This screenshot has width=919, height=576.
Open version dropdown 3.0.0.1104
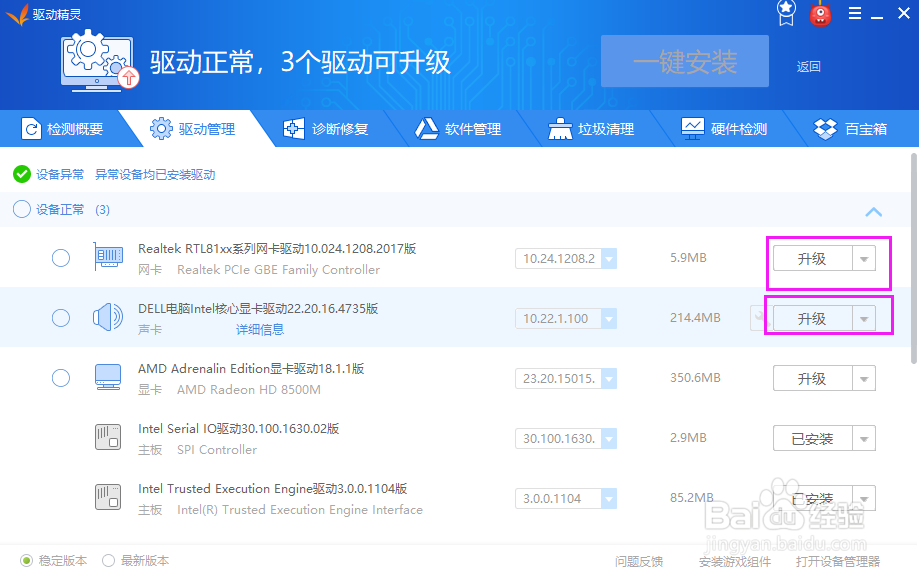coord(609,499)
